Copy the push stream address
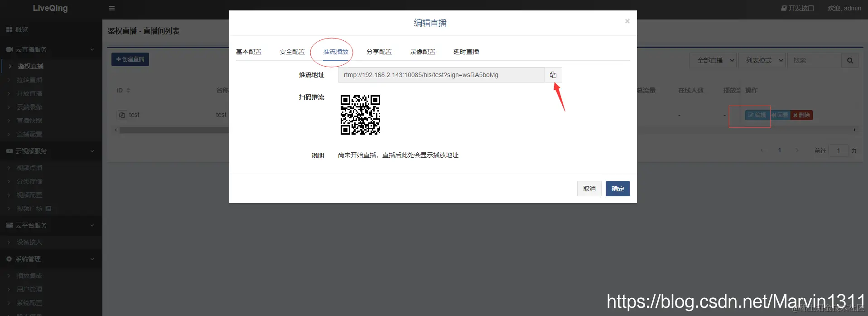868x316 pixels. (x=553, y=75)
